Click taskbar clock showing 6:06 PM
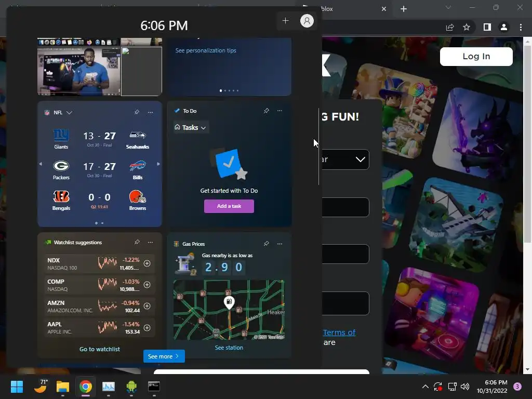Viewport: 532px width, 399px height. pos(492,387)
